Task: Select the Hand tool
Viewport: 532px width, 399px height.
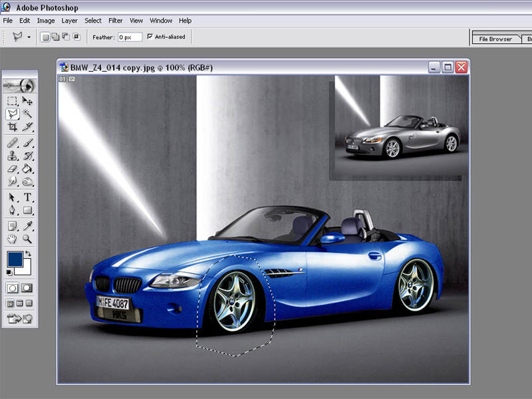Action: coord(12,239)
